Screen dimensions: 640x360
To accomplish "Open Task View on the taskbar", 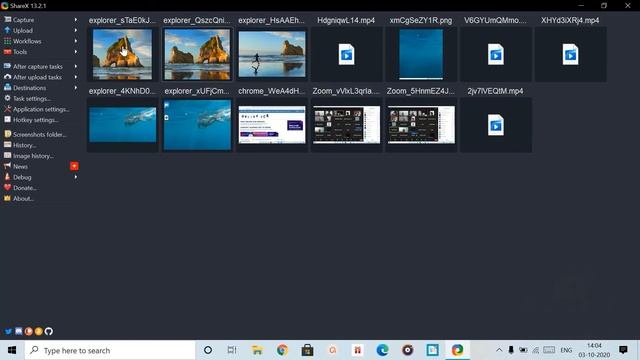I will pos(232,350).
